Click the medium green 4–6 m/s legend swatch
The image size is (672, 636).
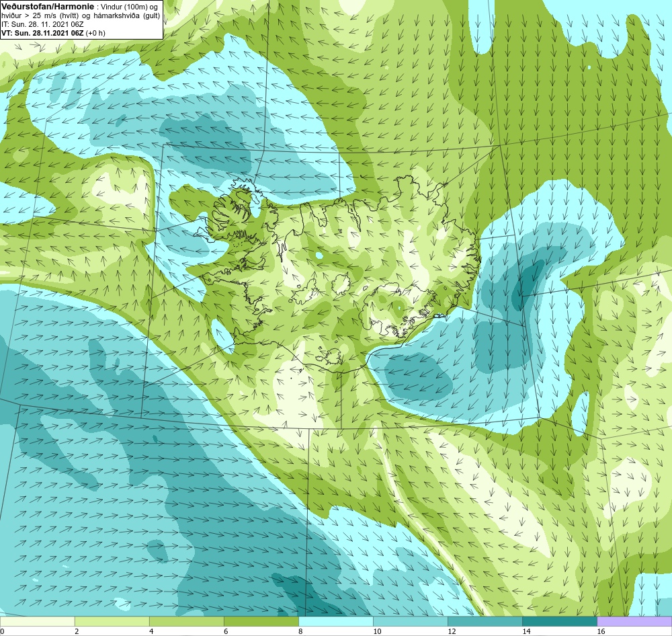click(x=187, y=621)
